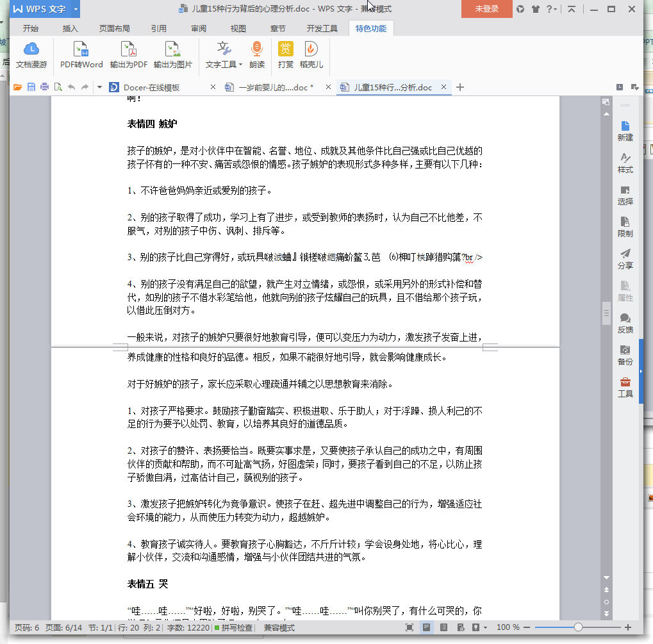Open the PDF转Word converter
Screen dimensions: 653x644
(81, 55)
